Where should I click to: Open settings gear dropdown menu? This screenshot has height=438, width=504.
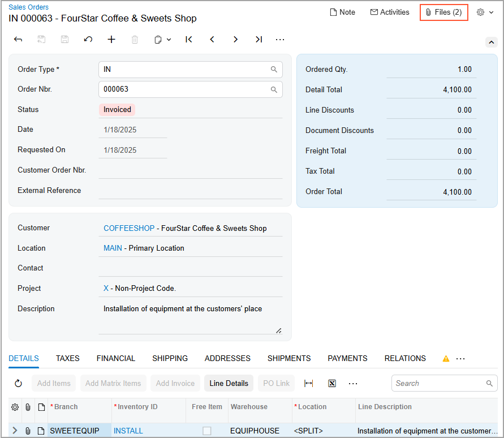[485, 12]
